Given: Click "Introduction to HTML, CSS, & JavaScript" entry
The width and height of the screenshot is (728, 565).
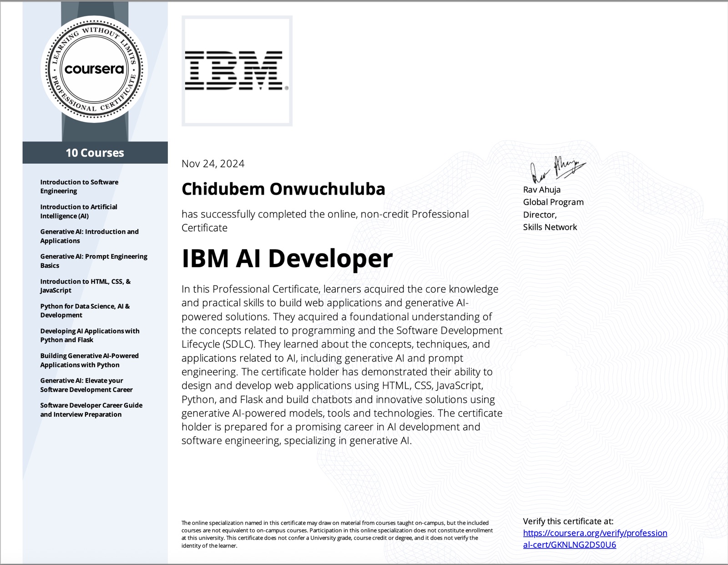Looking at the screenshot, I should [x=86, y=286].
